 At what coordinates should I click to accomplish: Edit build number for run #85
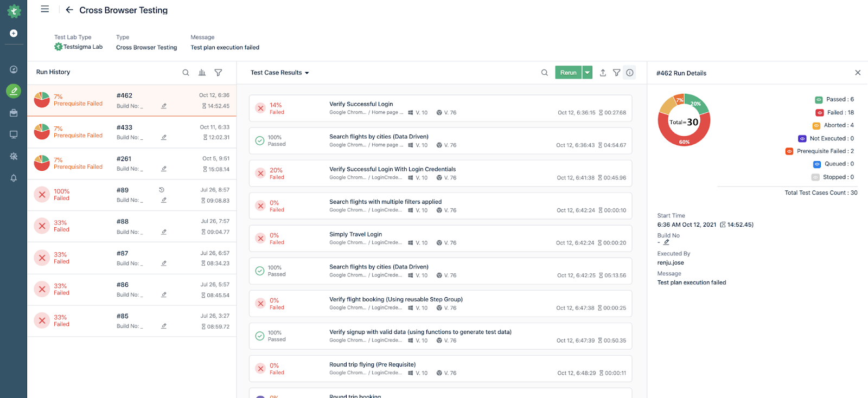(164, 326)
